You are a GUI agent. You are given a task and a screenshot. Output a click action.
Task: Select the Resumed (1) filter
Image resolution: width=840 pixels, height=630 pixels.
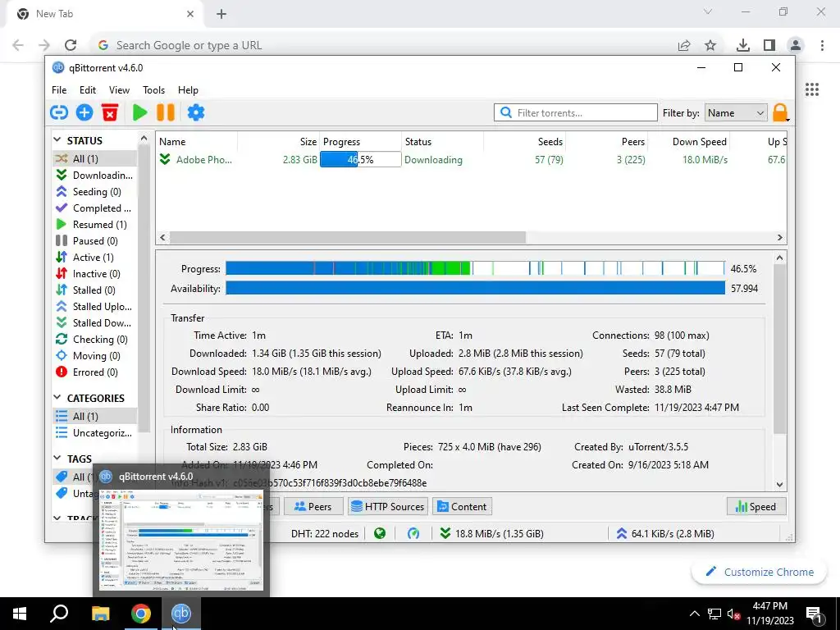(95, 225)
